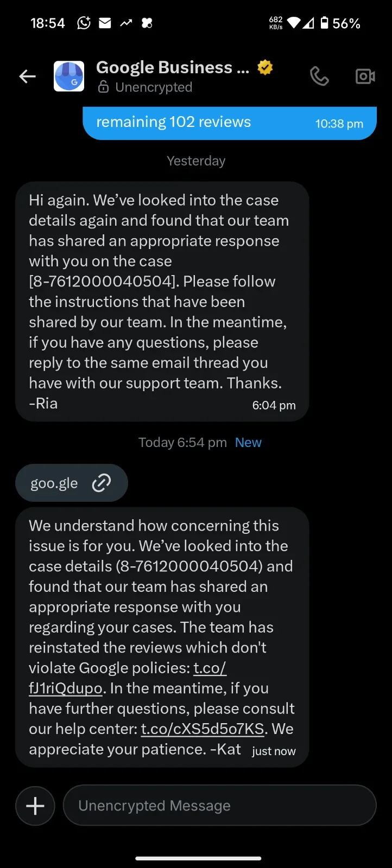Tap the gold verified badge
This screenshot has height=868, width=392.
[265, 67]
